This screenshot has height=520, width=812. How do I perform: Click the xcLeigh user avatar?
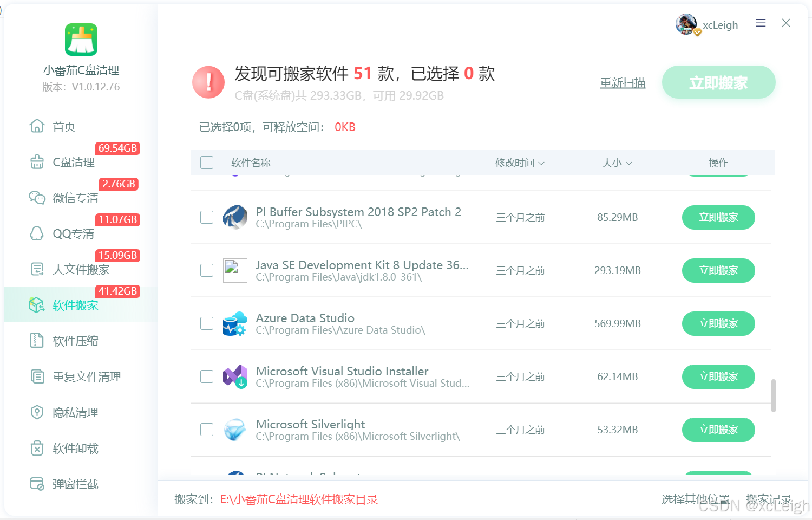tap(686, 24)
